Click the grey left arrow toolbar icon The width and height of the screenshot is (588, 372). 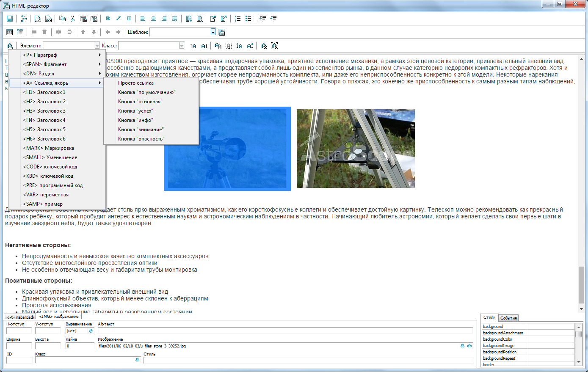108,32
